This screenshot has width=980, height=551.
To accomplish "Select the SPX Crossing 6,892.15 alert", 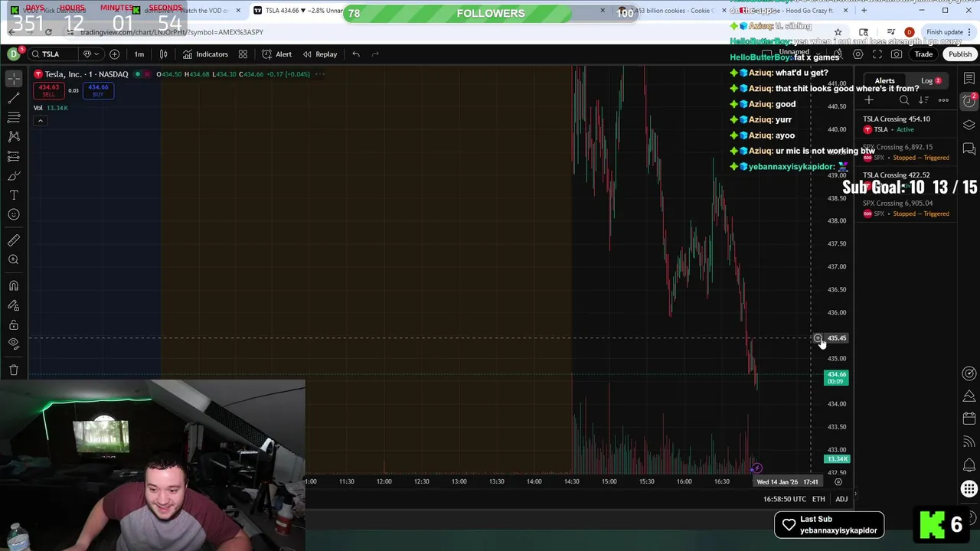I will click(906, 152).
